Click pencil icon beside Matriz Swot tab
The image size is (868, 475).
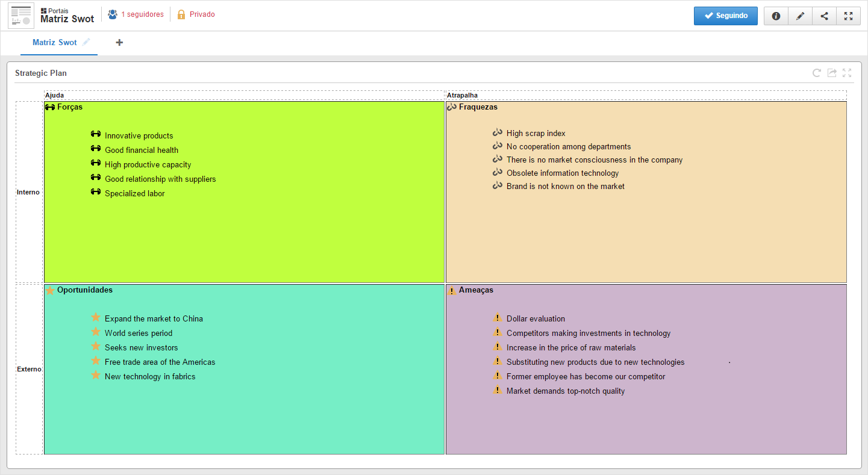87,42
